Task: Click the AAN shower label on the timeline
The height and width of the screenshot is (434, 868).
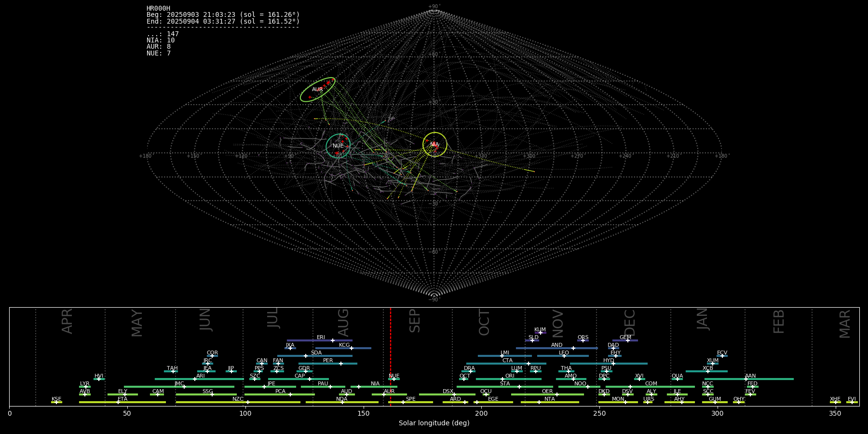Action: click(750, 376)
